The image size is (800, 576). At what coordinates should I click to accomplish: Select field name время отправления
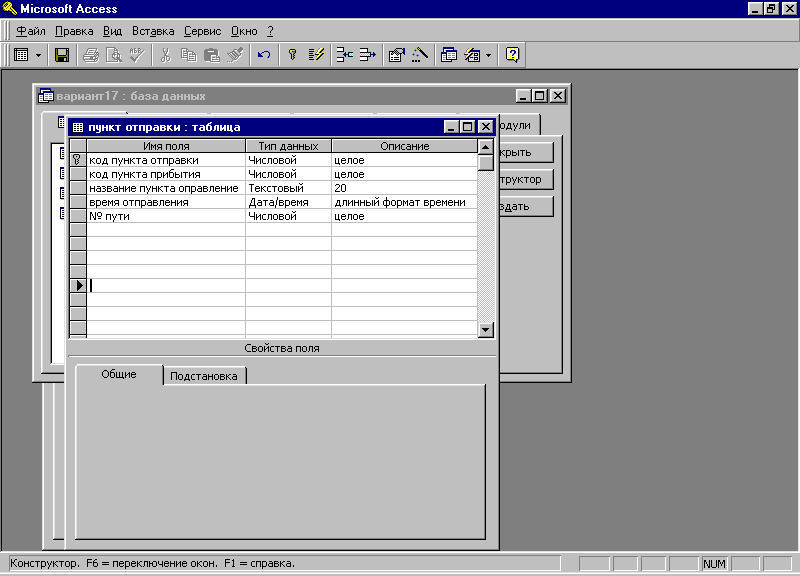(166, 202)
